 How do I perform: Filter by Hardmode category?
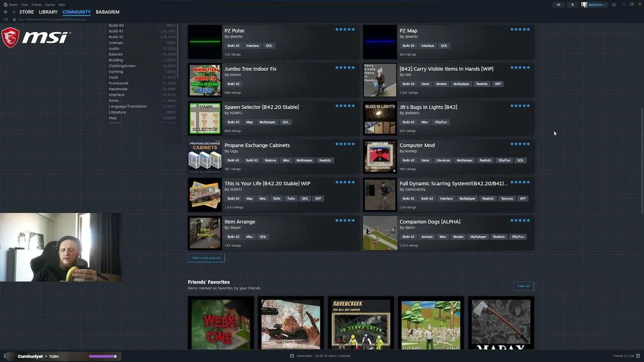coord(118,89)
